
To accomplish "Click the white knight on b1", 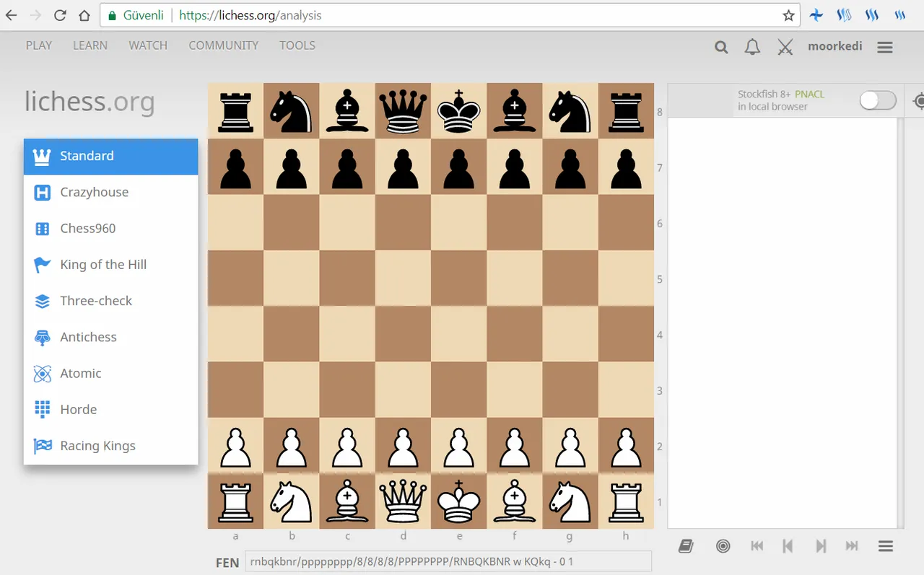I will 292,501.
